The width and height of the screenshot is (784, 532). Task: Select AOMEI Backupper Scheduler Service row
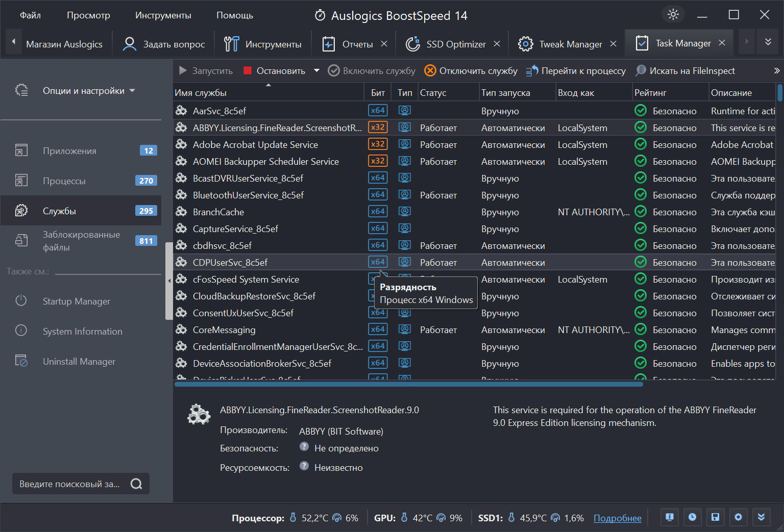[475, 161]
